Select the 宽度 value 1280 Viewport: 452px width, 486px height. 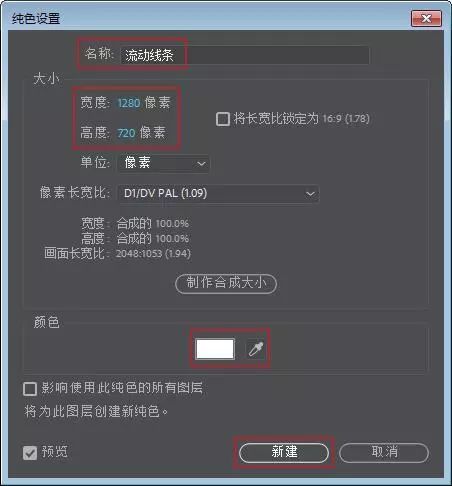[x=129, y=103]
